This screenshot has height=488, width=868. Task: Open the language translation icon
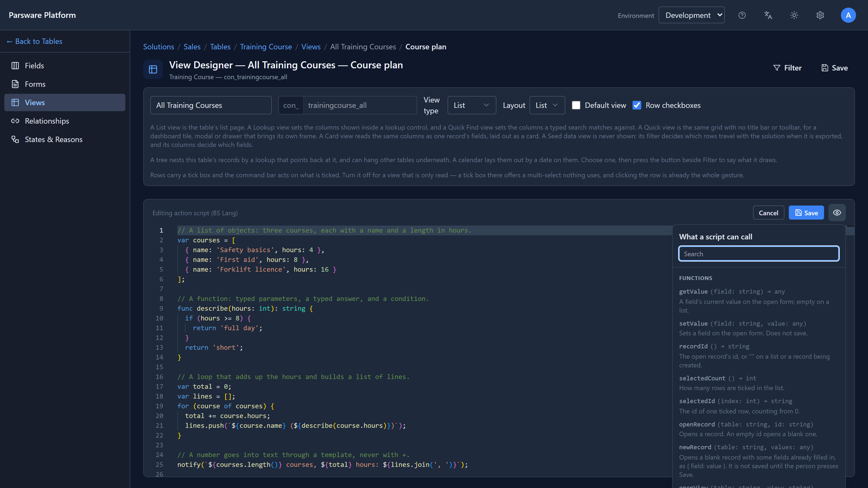768,15
